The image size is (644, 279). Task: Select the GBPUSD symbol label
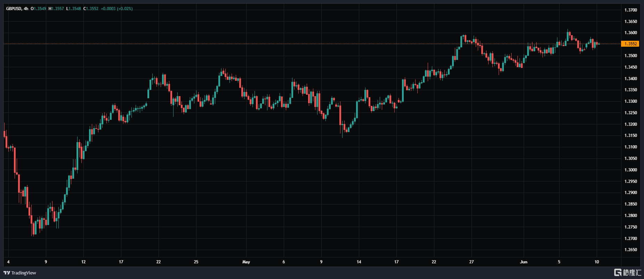coord(14,9)
